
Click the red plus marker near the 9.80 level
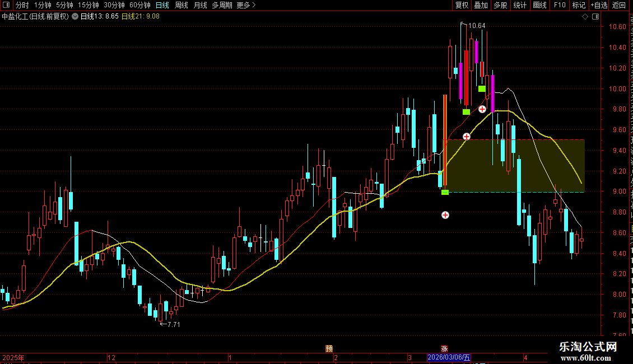pos(482,109)
